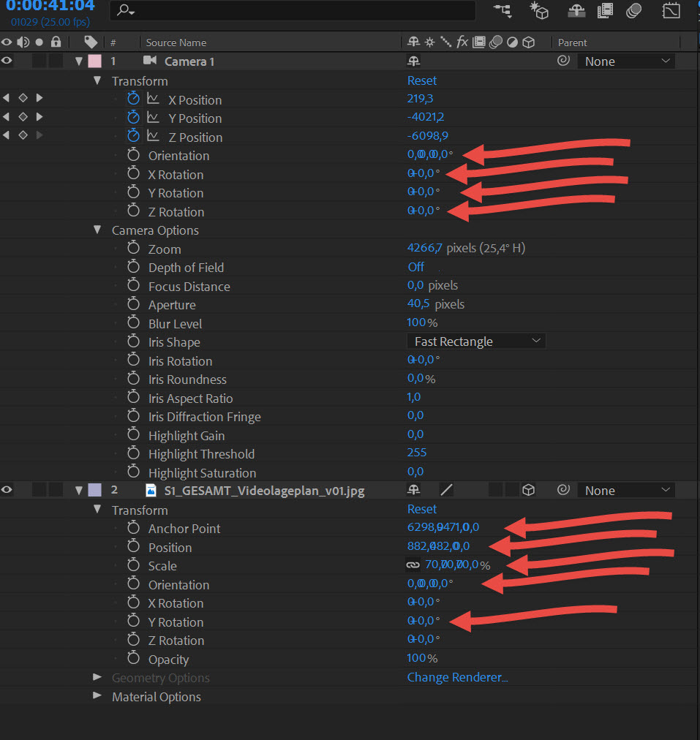Click the 3D Layer cube column header icon
This screenshot has height=740, width=700.
[529, 42]
